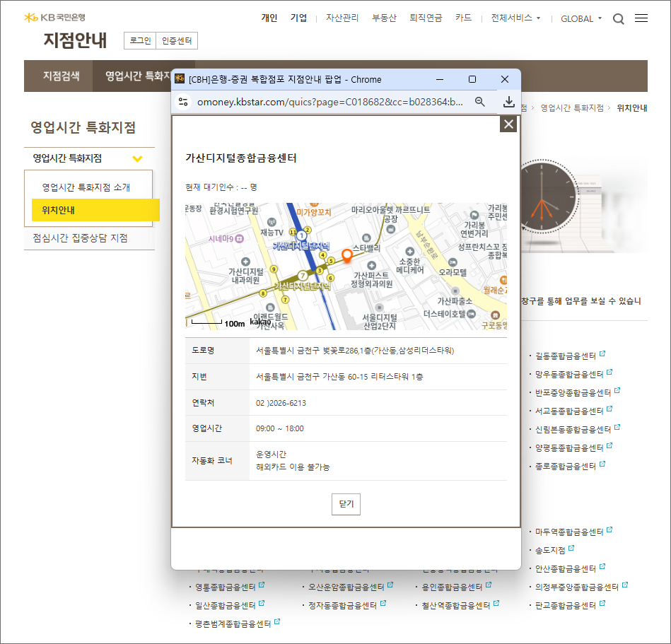Open external link icon next to 평촌범계종합금융센터
Image resolution: width=671 pixels, height=644 pixels.
[x=277, y=622]
